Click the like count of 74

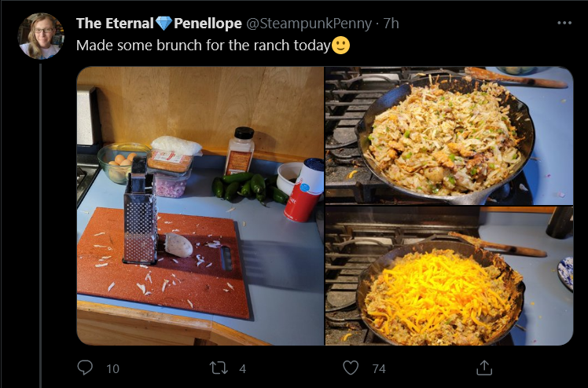[379, 368]
